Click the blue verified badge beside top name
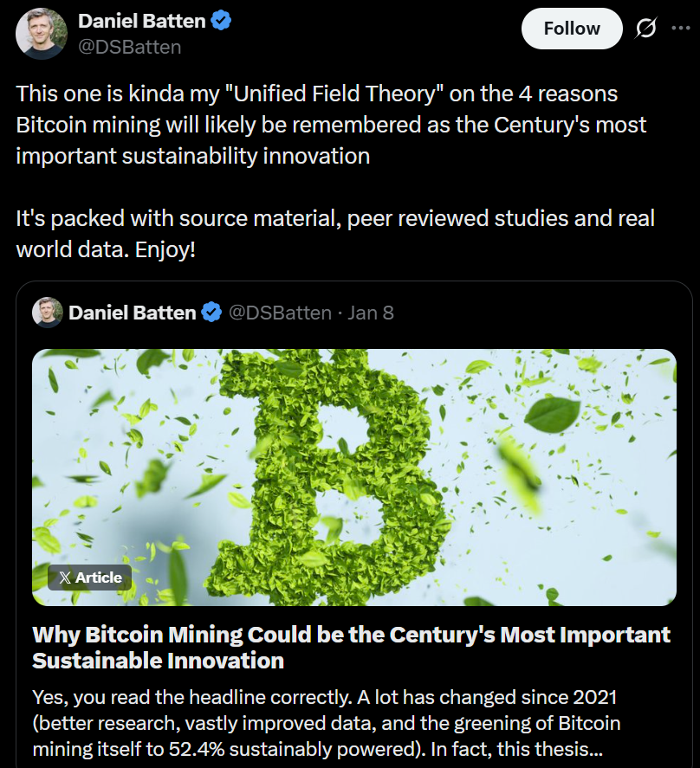Viewport: 700px width, 768px height. point(223,21)
